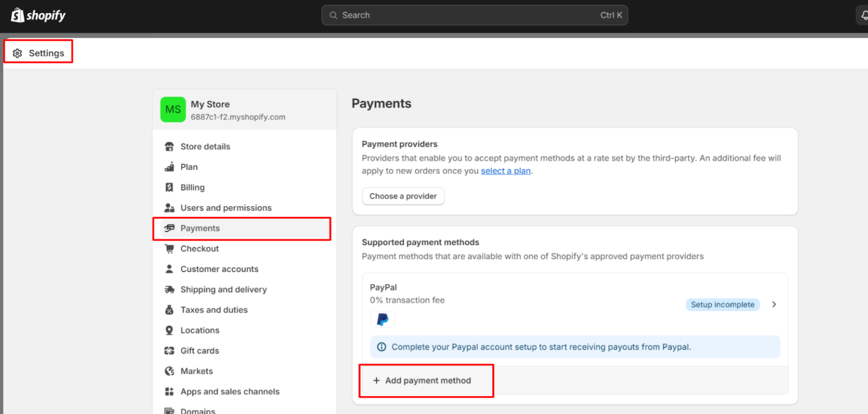The height and width of the screenshot is (414, 868).
Task: Select the Shipping and delivery truck icon
Action: click(169, 289)
